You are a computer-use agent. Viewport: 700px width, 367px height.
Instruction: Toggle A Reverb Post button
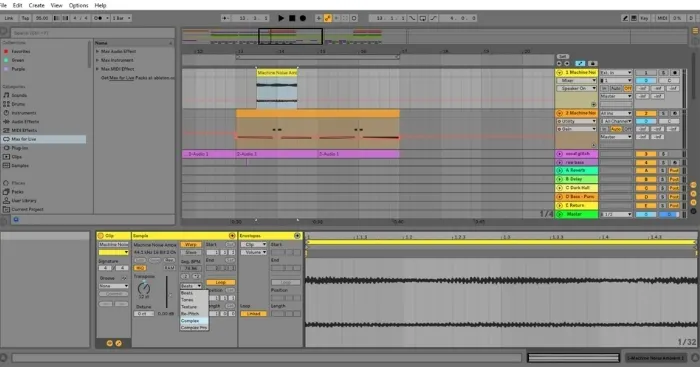click(x=674, y=171)
